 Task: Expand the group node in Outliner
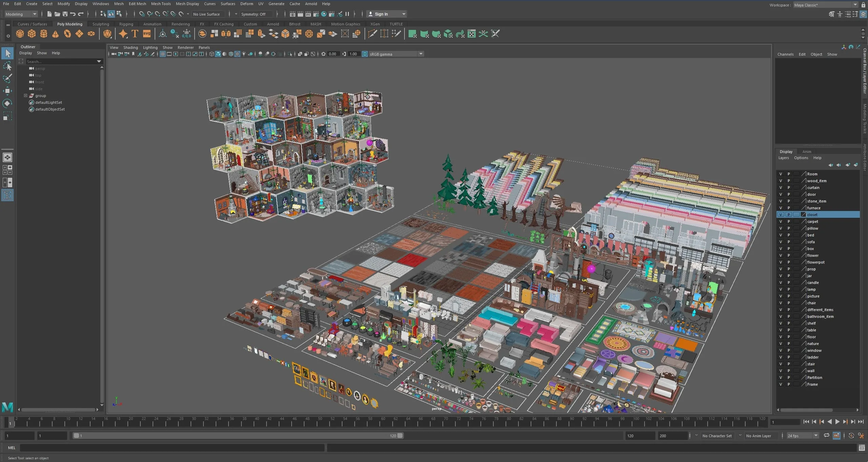(x=25, y=96)
